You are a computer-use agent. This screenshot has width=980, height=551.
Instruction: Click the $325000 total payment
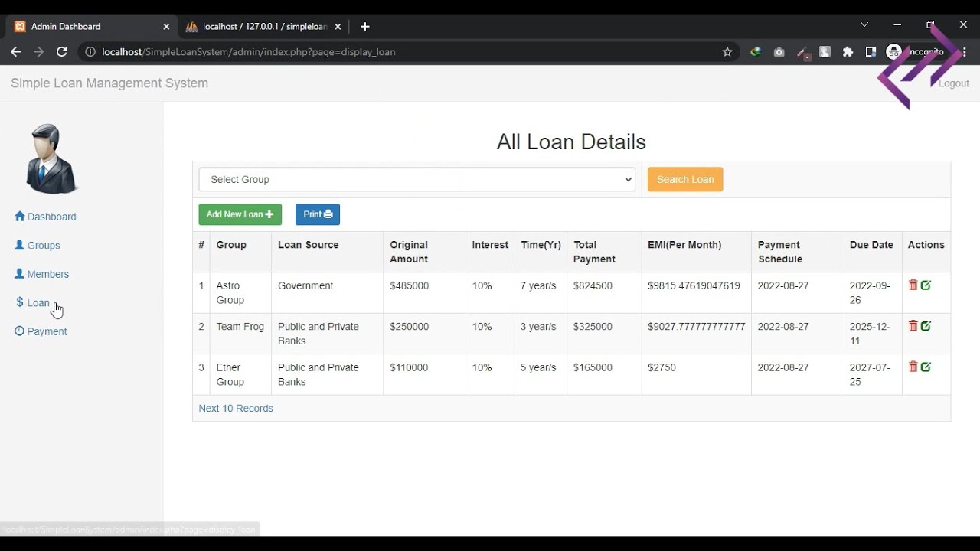click(593, 326)
